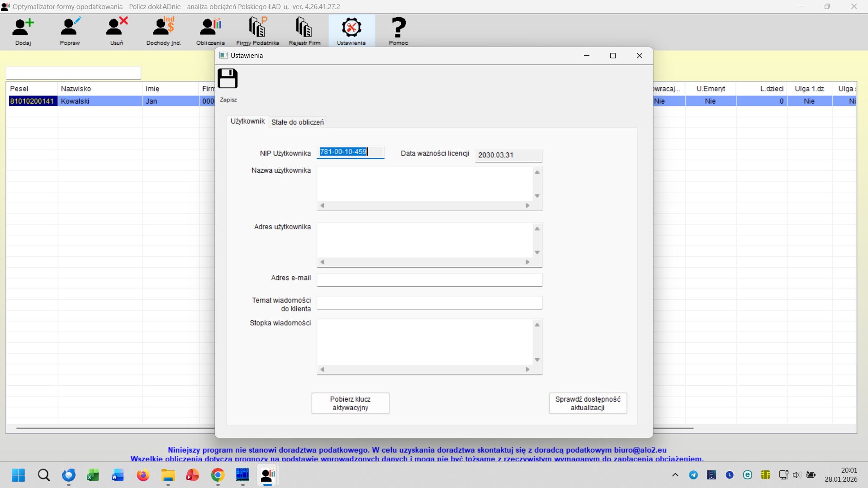Click inside the Nazwa użytkownika text area
The height and width of the screenshot is (488, 868).
point(425,184)
